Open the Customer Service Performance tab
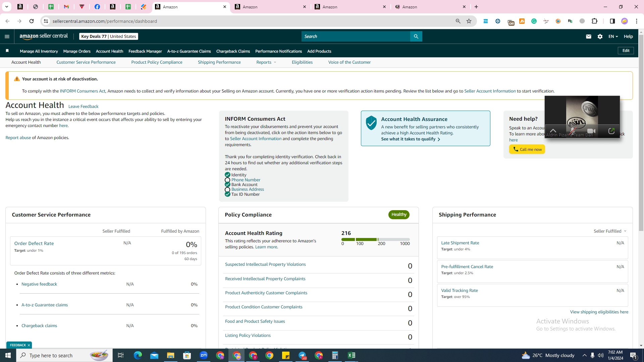 pos(86,62)
